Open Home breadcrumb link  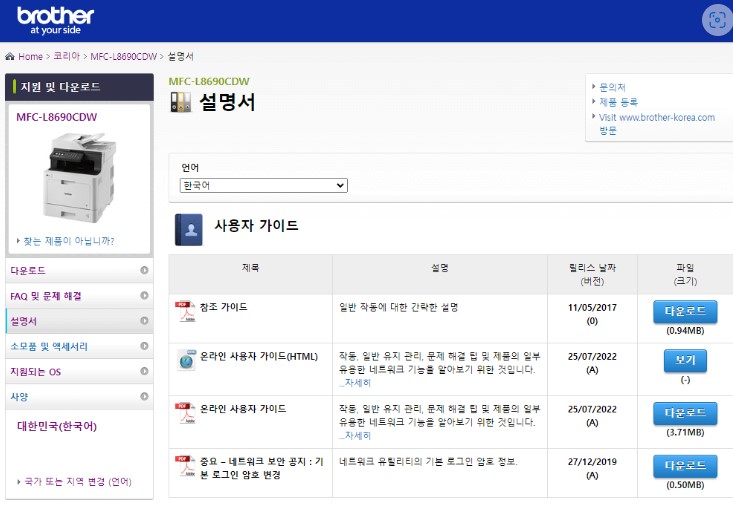point(30,57)
